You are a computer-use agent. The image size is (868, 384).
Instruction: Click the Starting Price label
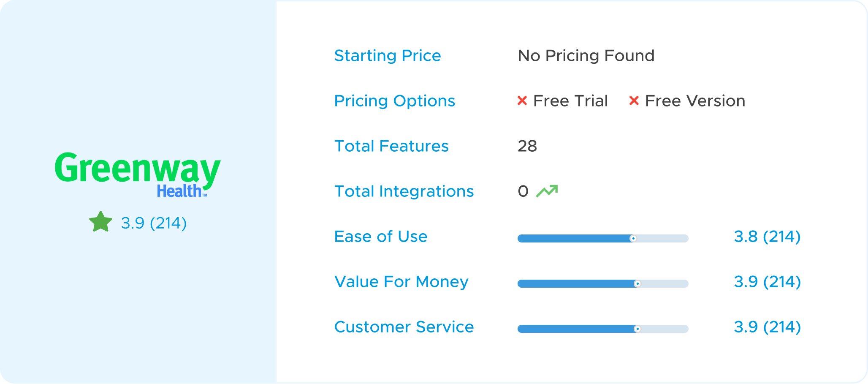tap(388, 56)
